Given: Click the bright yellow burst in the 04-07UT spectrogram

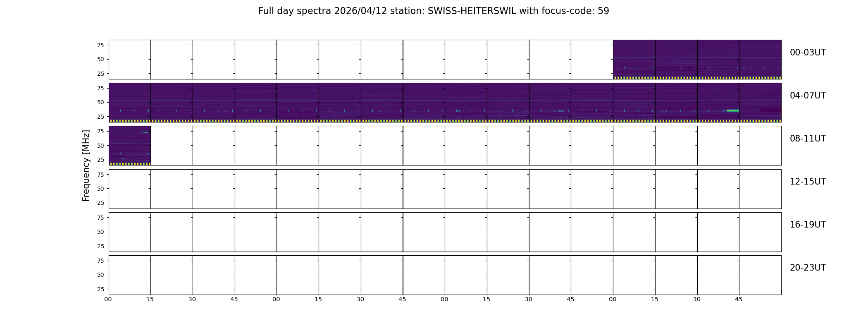Looking at the screenshot, I should (732, 110).
